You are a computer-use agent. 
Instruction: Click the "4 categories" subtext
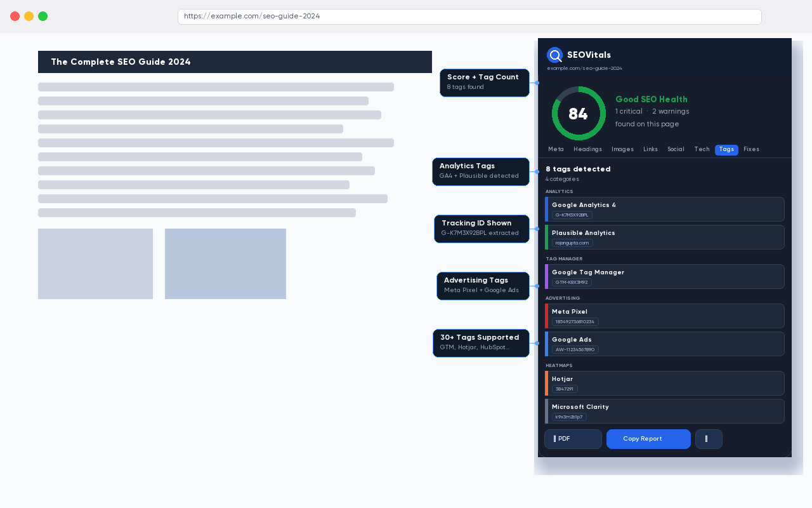562,179
